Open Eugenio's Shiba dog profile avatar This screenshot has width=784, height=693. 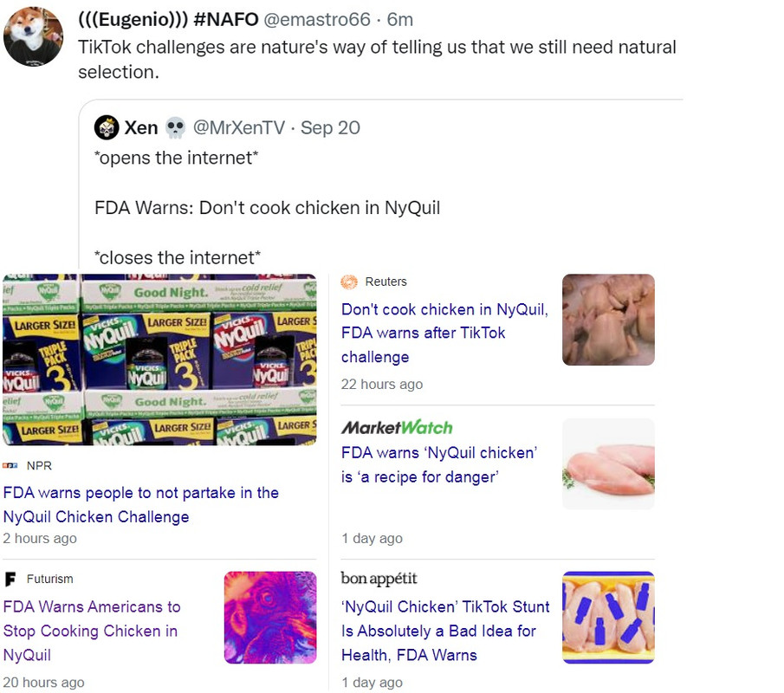point(33,36)
